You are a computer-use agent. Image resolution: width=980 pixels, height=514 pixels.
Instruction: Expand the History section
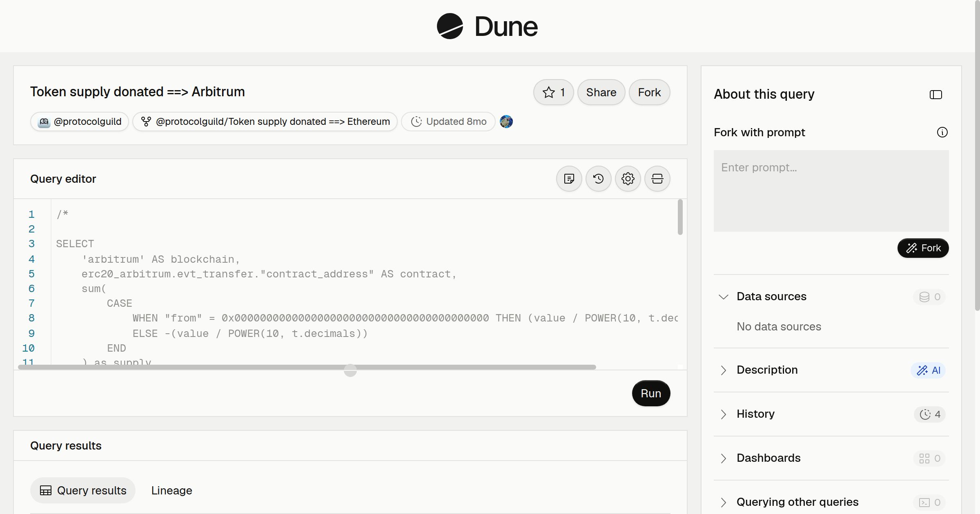724,414
